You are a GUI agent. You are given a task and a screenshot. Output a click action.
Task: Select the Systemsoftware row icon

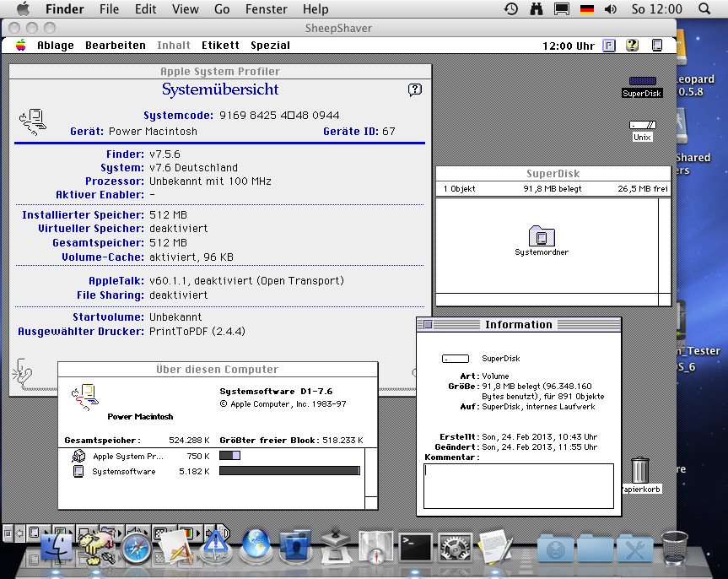coord(78,471)
